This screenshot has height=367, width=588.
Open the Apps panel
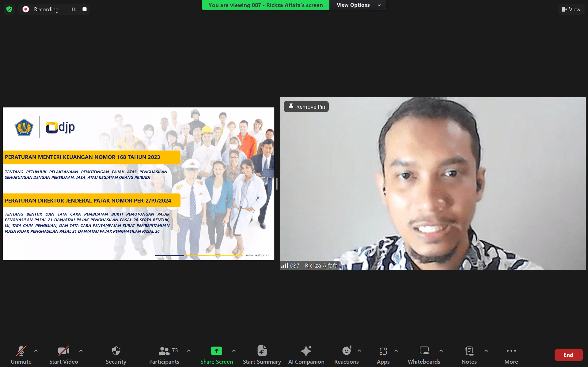click(x=383, y=355)
